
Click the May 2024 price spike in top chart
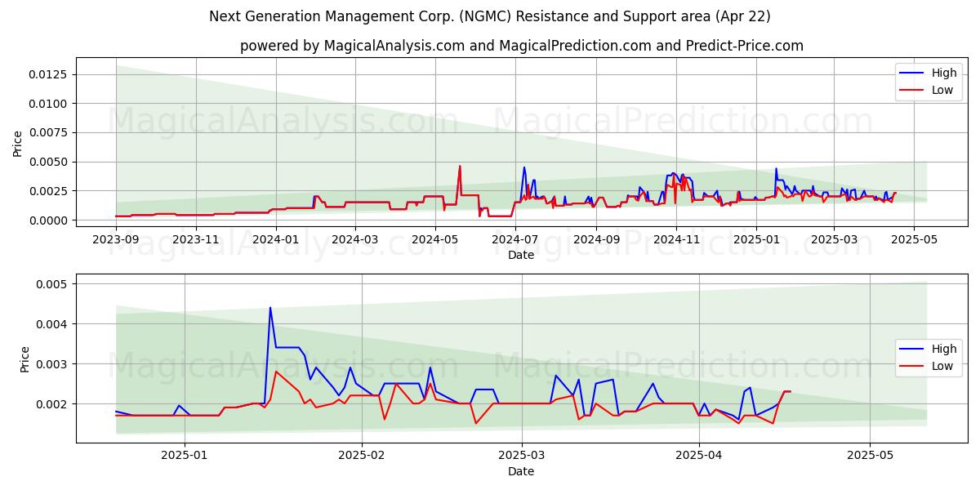pos(460,167)
